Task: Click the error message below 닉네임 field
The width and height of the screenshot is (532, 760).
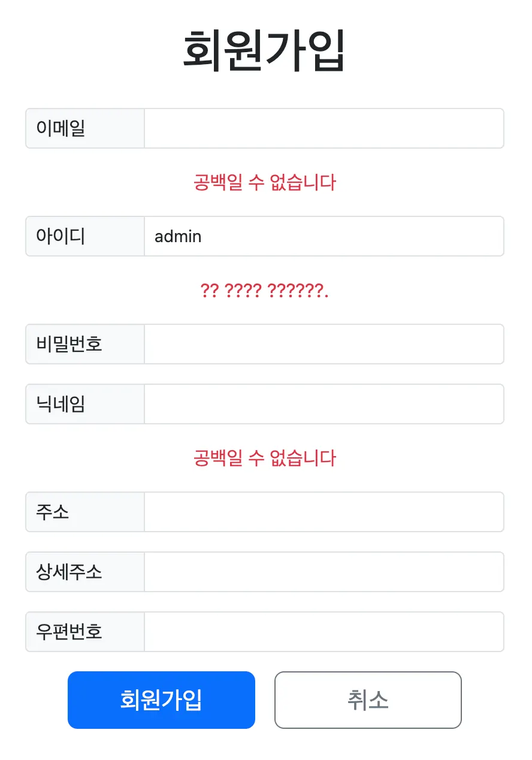Action: coord(264,459)
